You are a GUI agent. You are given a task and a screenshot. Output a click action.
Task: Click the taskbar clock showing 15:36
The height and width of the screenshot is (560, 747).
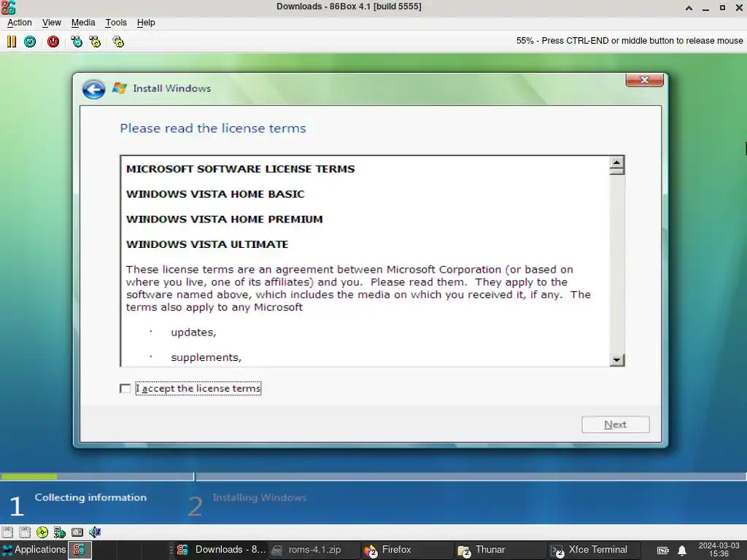[719, 550]
